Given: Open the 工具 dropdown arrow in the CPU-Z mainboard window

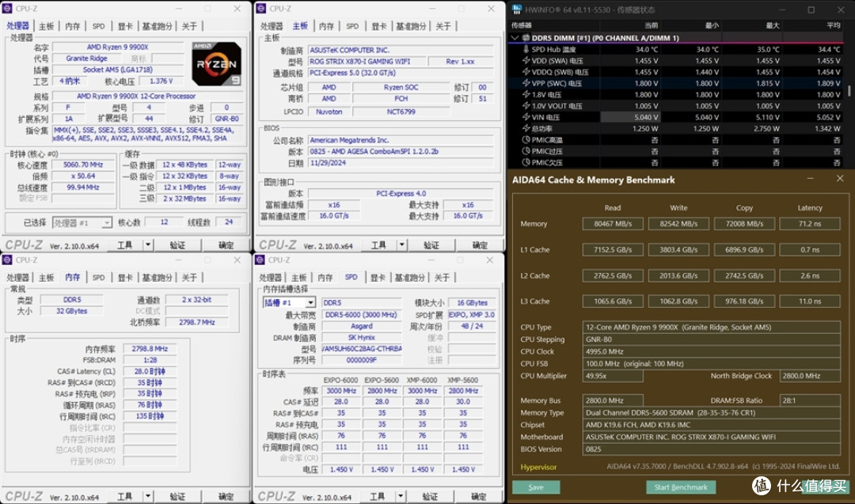Looking at the screenshot, I should [x=402, y=245].
